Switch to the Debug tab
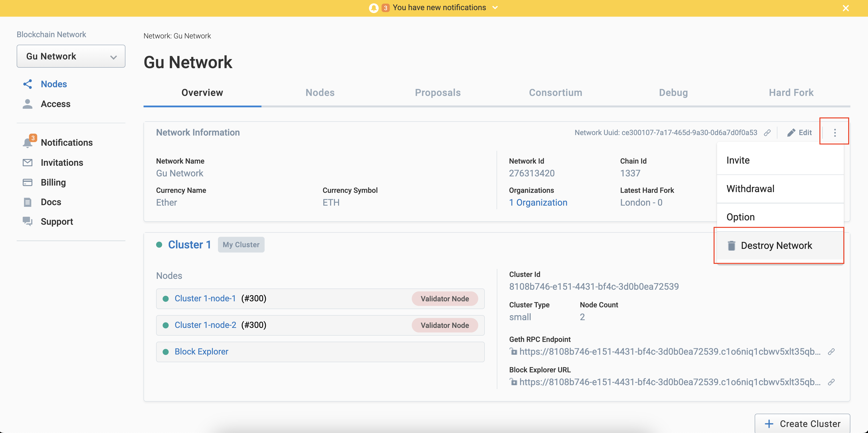Screen dimensions: 868x433 pos(673,93)
